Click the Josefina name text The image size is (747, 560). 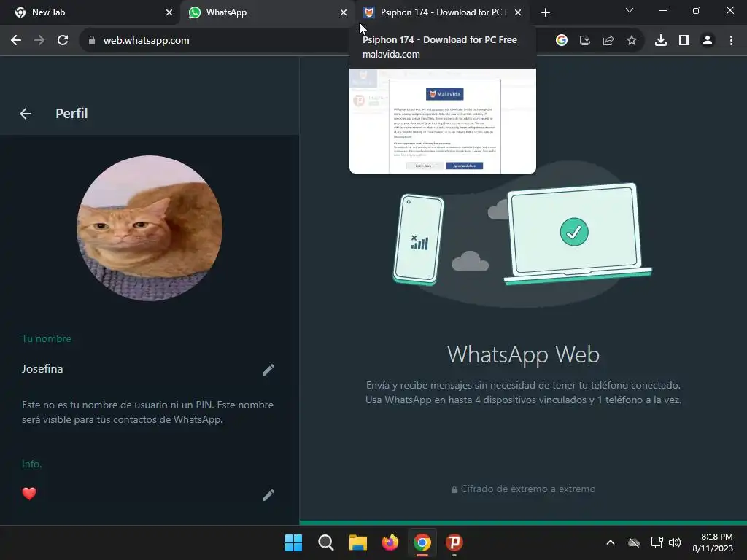tap(42, 368)
